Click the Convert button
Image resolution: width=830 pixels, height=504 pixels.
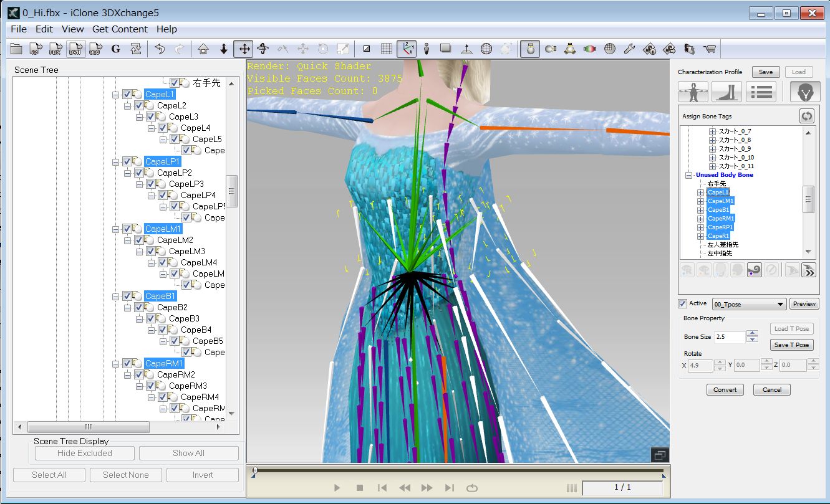tap(725, 389)
